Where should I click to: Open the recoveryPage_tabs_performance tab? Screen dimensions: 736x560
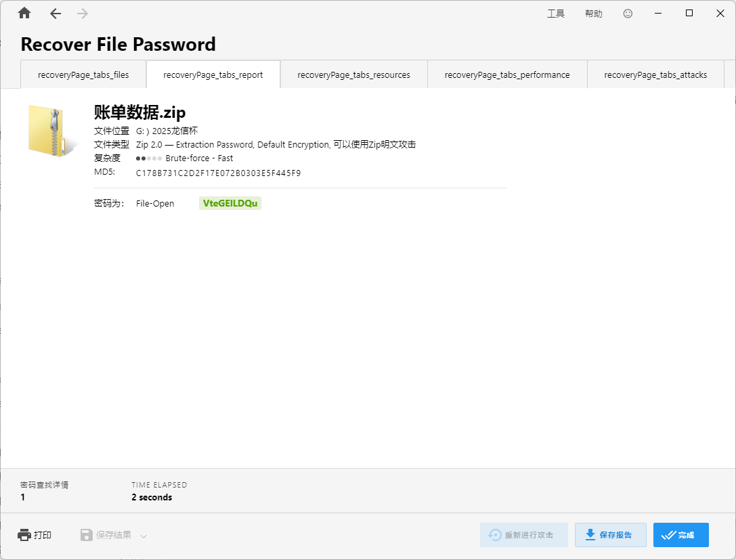(507, 74)
